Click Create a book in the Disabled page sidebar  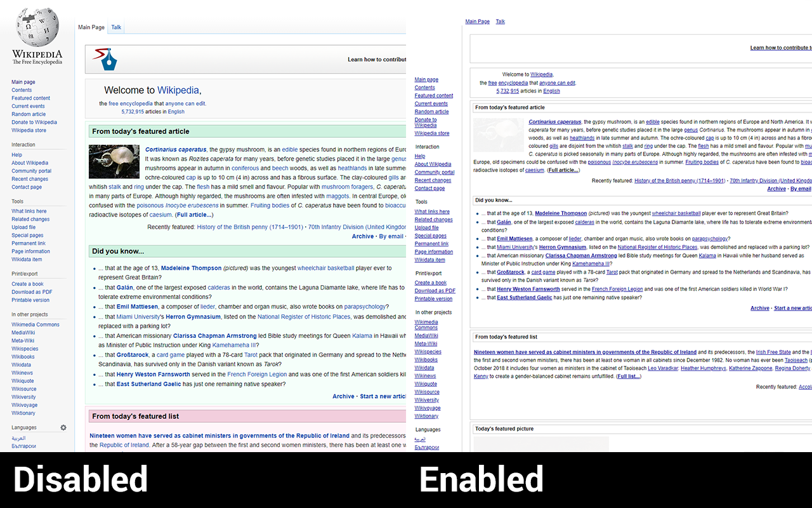tap(27, 284)
